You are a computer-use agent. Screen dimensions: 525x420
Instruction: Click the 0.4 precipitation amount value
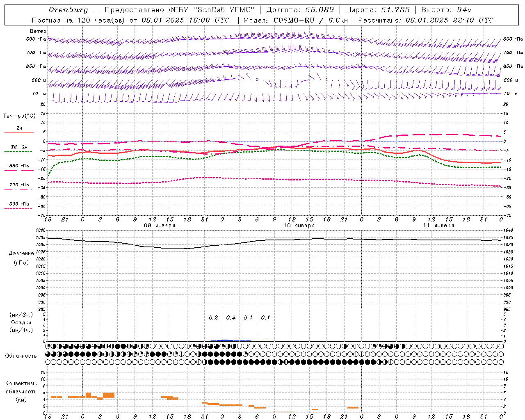point(231,317)
